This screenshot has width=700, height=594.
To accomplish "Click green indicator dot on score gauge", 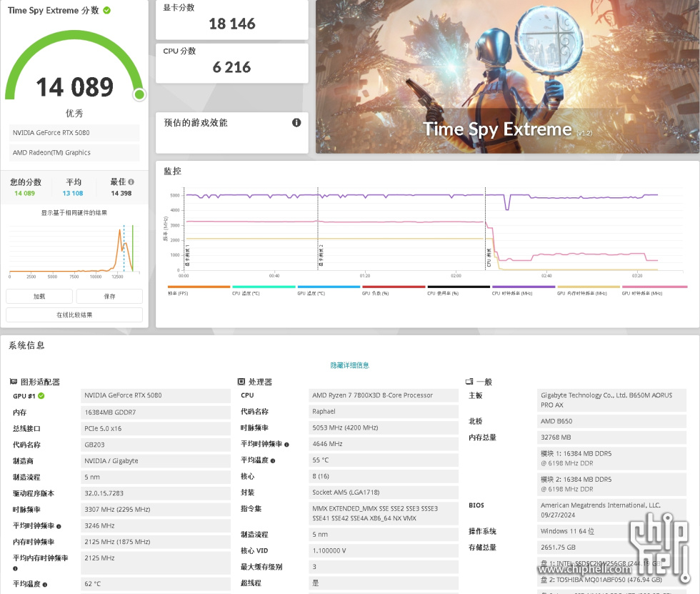I will click(139, 94).
